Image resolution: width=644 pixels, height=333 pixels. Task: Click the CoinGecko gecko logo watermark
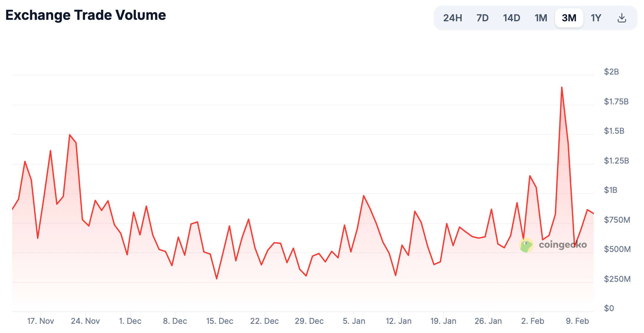[x=526, y=245]
